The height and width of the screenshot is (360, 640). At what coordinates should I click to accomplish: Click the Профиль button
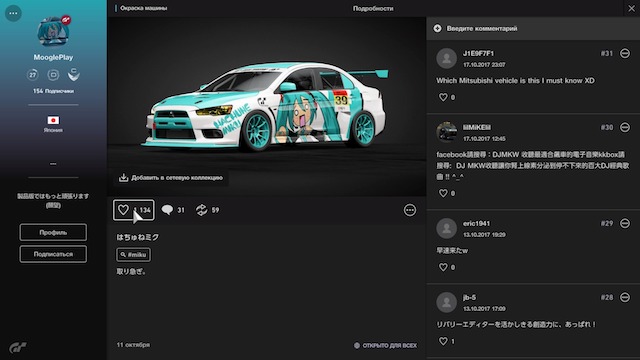53,232
